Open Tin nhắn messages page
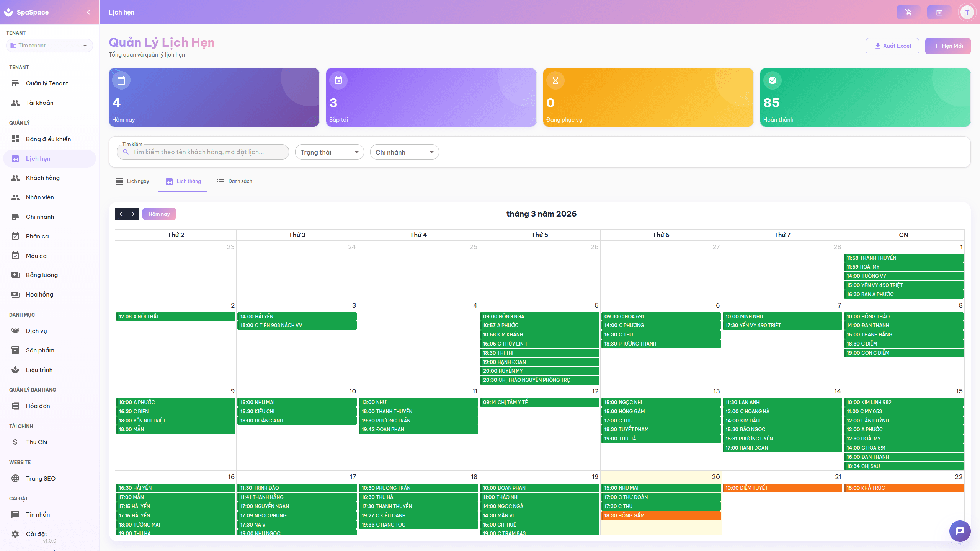 point(38,514)
